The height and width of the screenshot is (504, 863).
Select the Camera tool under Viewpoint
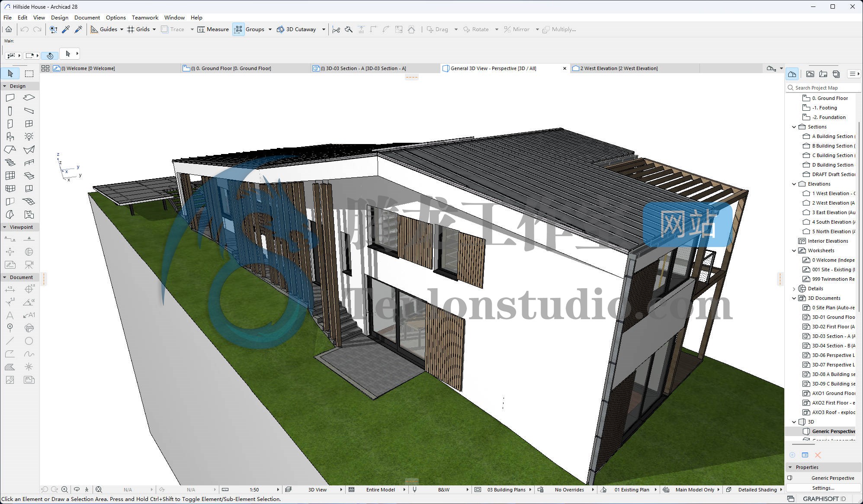pyautogui.click(x=29, y=264)
